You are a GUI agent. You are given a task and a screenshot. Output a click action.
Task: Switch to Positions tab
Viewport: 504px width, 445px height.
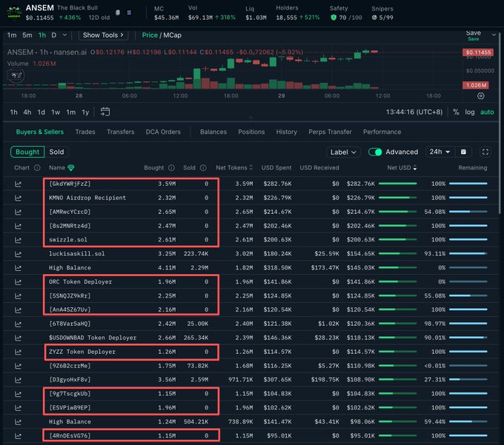251,132
